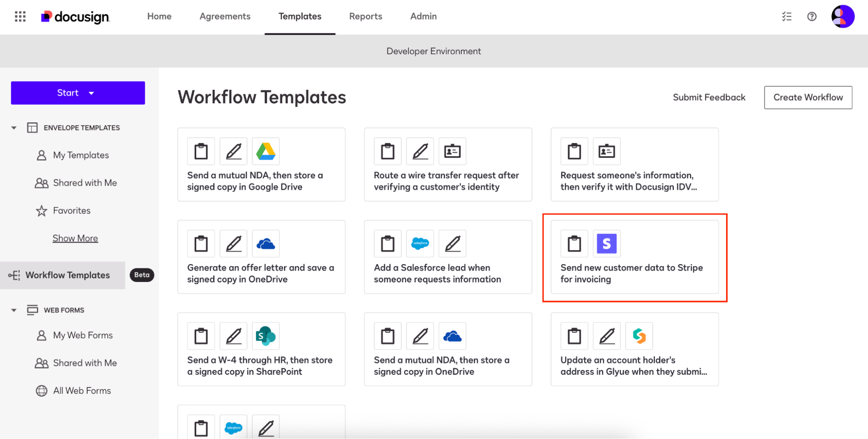
Task: Click the Stripe icon in invoicing card
Action: pyautogui.click(x=607, y=244)
